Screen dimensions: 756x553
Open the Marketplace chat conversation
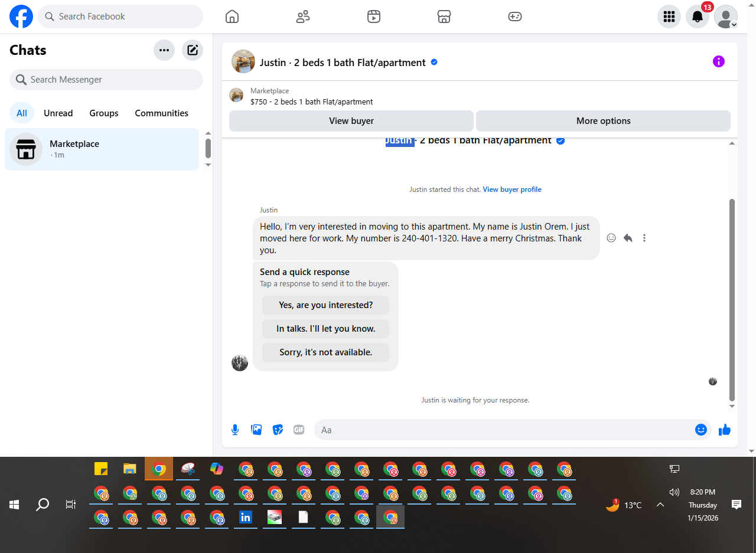[102, 149]
